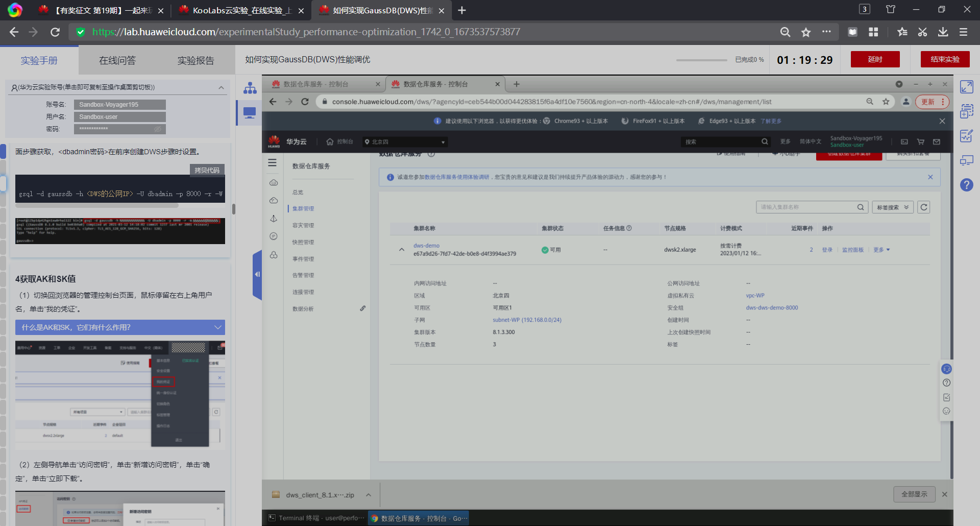Click the fullscreen expand icon at right

967,87
